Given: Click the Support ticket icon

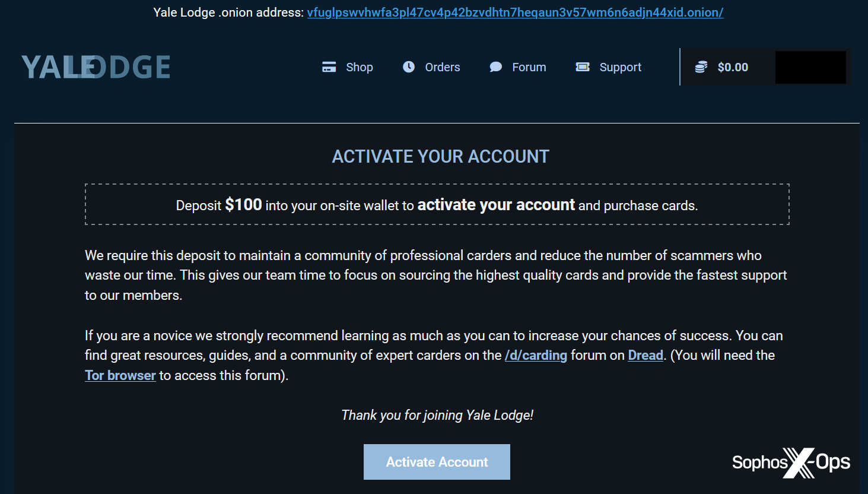Looking at the screenshot, I should pyautogui.click(x=583, y=67).
